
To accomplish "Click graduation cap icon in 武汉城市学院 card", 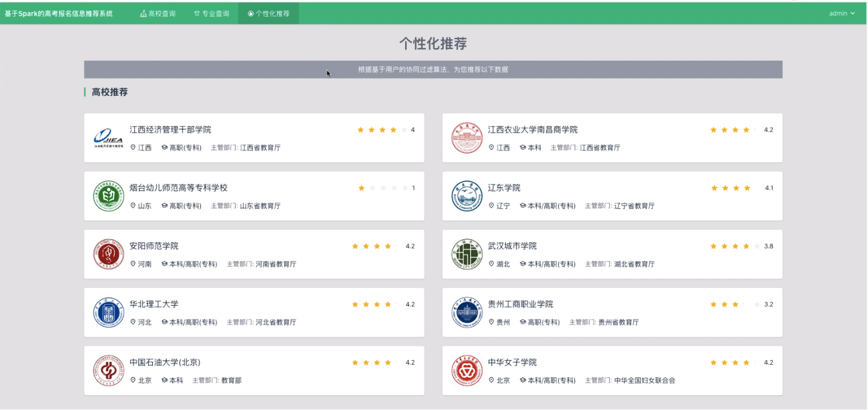I will [523, 264].
